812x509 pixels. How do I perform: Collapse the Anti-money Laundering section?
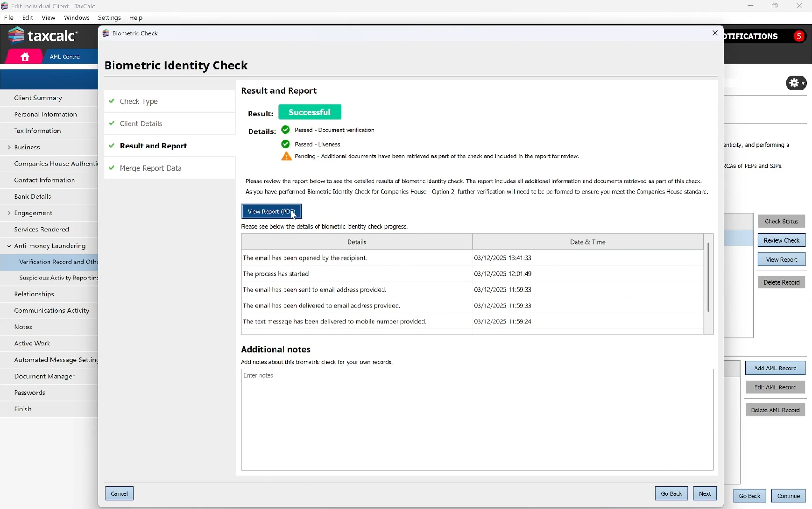pyautogui.click(x=9, y=246)
